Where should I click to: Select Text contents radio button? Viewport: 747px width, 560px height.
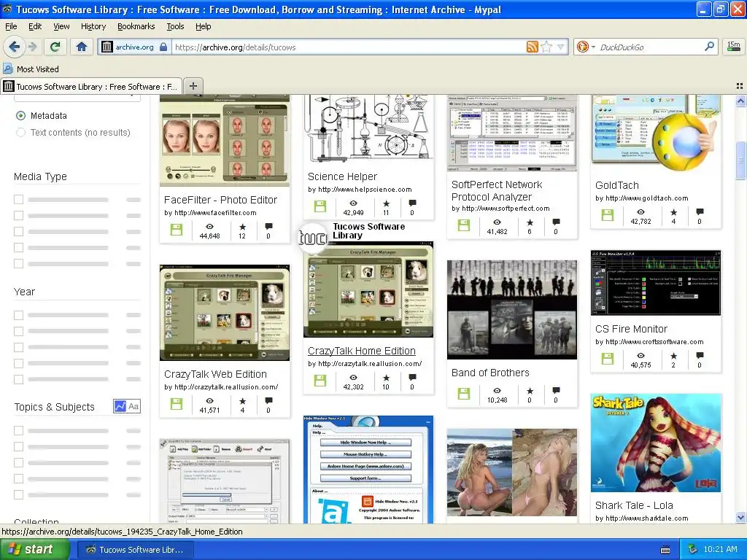click(21, 133)
